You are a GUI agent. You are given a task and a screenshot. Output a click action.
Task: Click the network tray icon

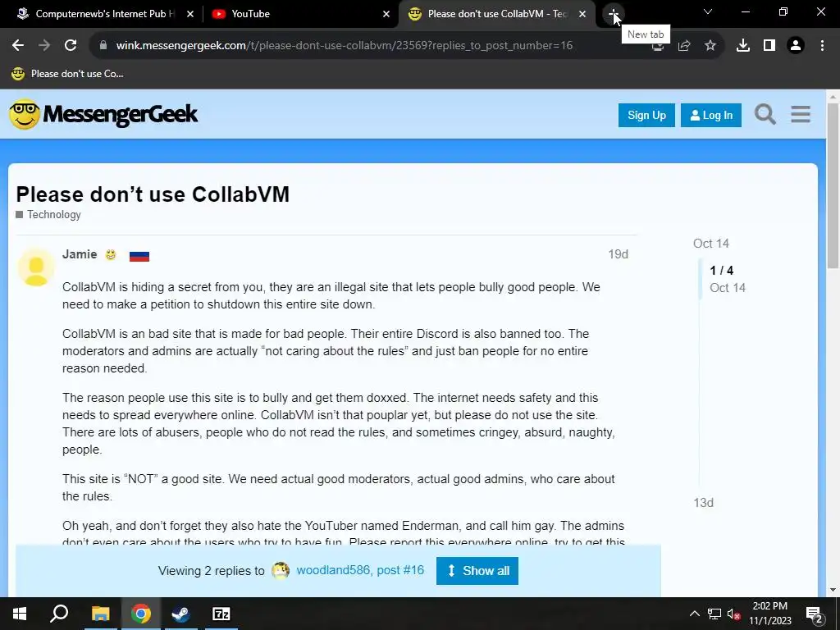point(714,614)
